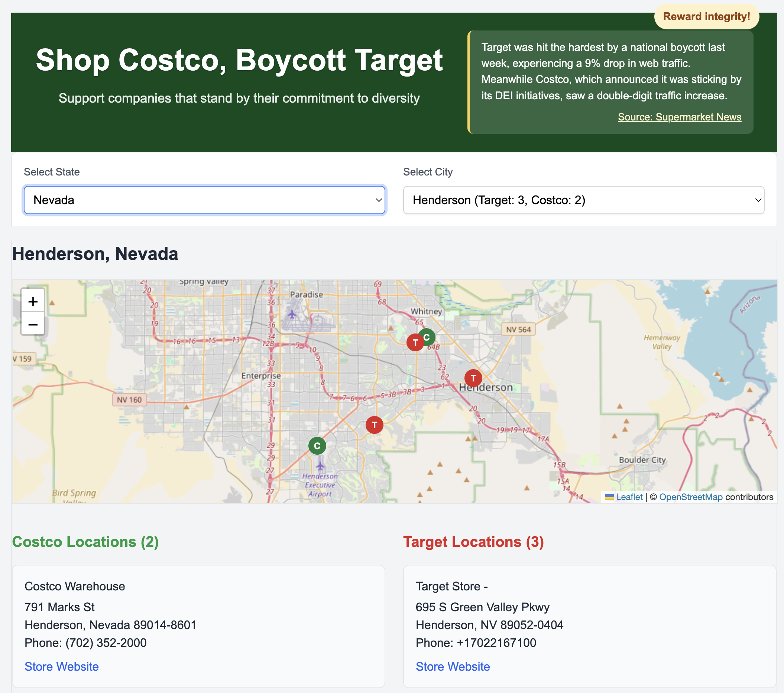This screenshot has height=693, width=784.
Task: Click the Leaflet flag icon in map attribution
Action: [x=609, y=497]
